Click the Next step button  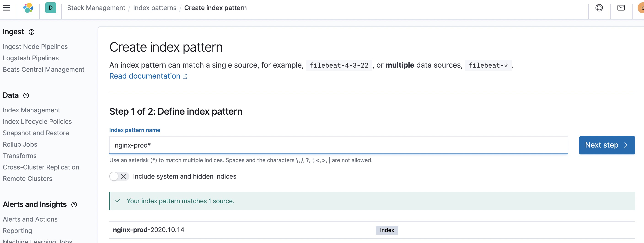click(607, 145)
